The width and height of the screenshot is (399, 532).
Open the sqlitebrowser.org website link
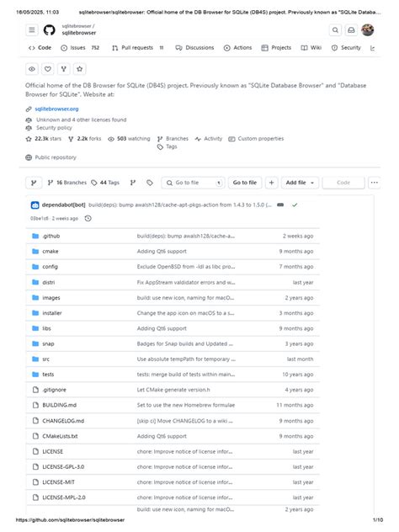pyautogui.click(x=56, y=109)
